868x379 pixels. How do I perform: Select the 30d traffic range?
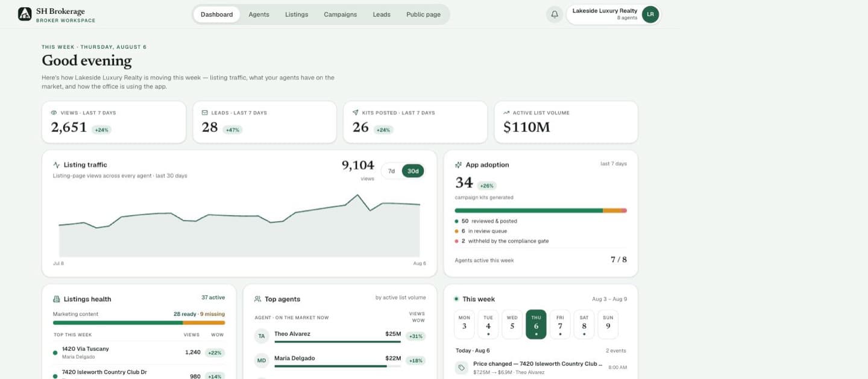[413, 171]
